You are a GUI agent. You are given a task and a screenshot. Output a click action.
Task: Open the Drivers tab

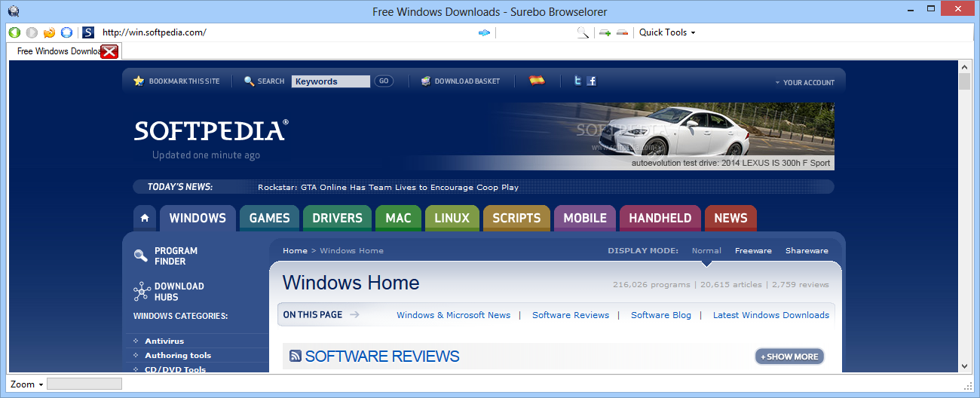tap(337, 218)
